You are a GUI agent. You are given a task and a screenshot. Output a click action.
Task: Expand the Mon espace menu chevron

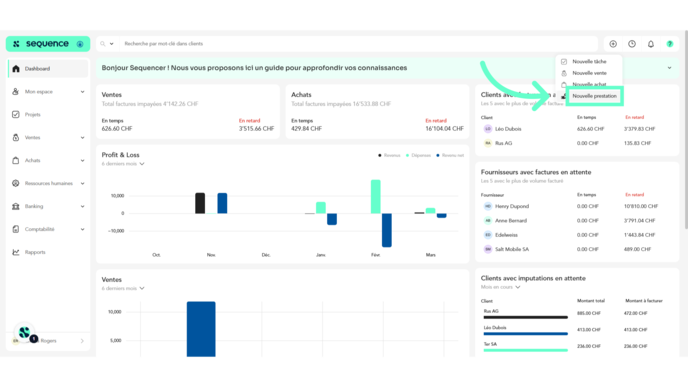tap(82, 92)
